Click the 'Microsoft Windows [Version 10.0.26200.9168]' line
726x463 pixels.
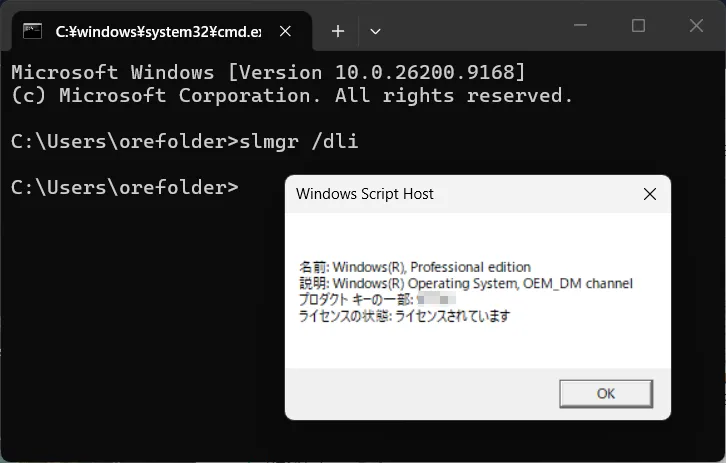coord(269,72)
